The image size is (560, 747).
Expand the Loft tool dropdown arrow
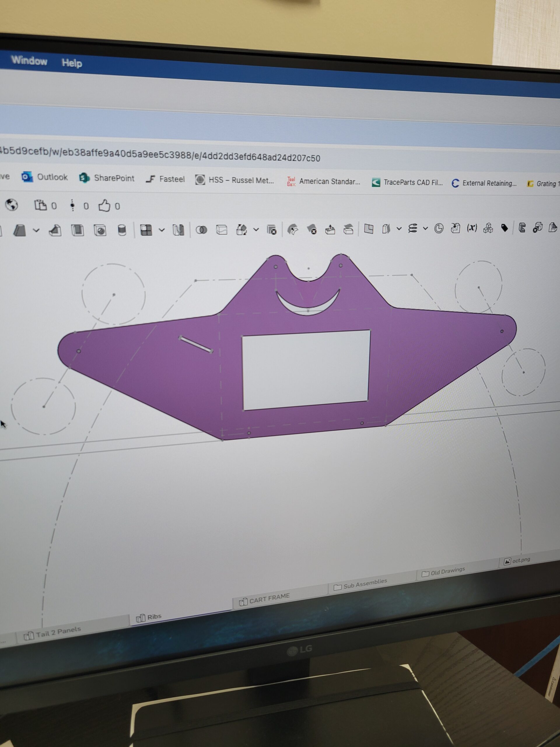tap(36, 231)
